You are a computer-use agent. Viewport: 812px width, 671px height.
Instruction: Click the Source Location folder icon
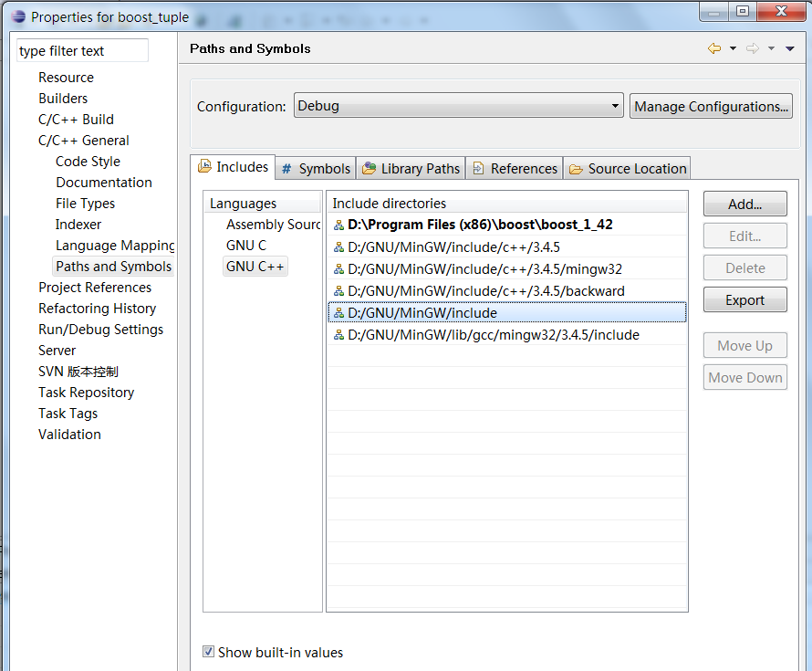point(576,169)
